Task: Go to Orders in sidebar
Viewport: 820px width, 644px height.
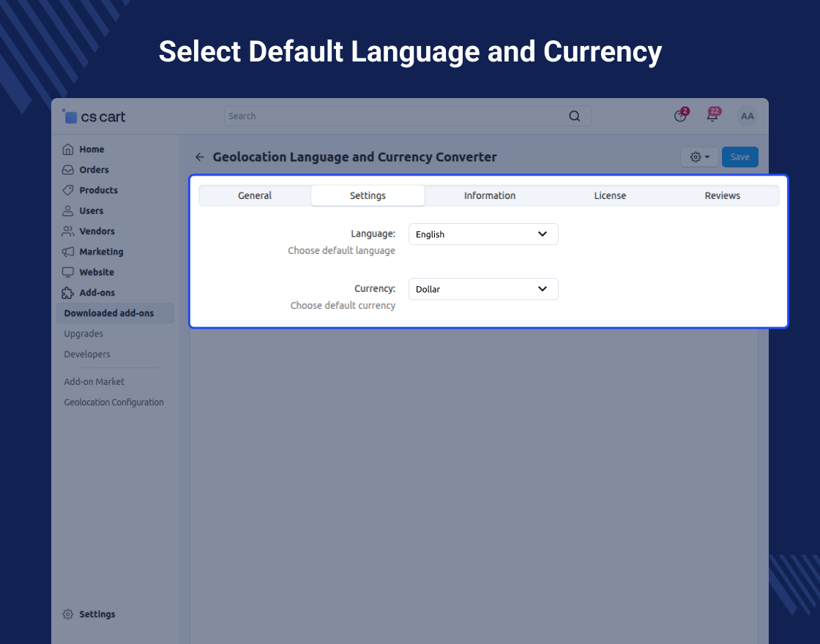Action: [x=94, y=170]
